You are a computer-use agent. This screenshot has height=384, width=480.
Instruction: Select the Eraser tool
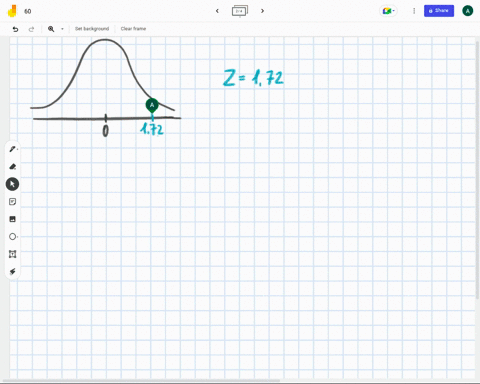pyautogui.click(x=13, y=166)
